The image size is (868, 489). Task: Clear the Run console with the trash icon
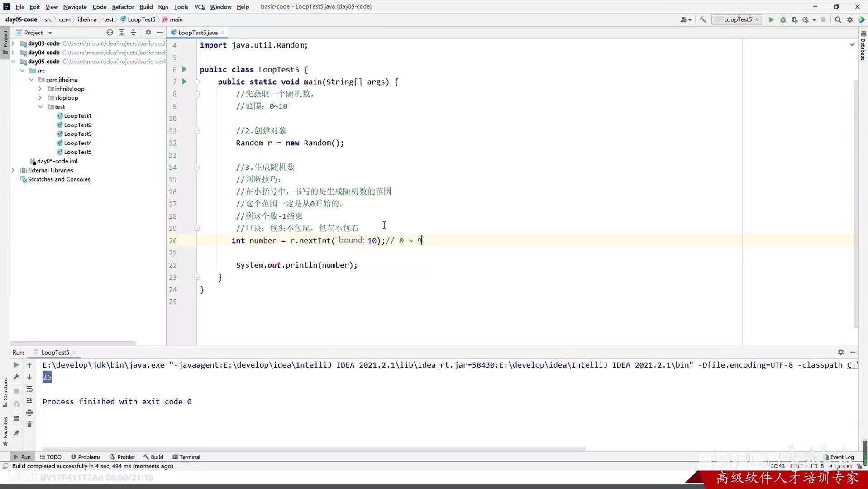pos(29,423)
